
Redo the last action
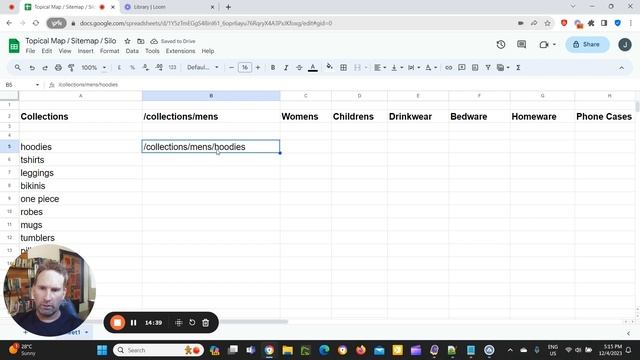[45, 67]
